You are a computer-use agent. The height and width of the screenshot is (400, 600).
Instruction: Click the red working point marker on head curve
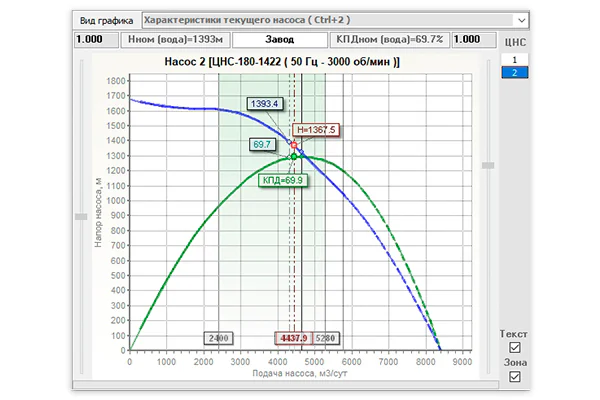(294, 145)
